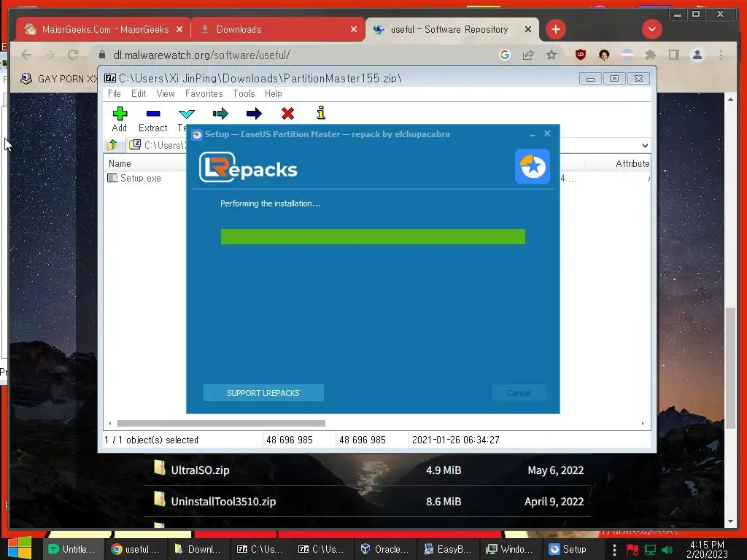
Task: Click the LRepacks logo in installer
Action: (248, 168)
